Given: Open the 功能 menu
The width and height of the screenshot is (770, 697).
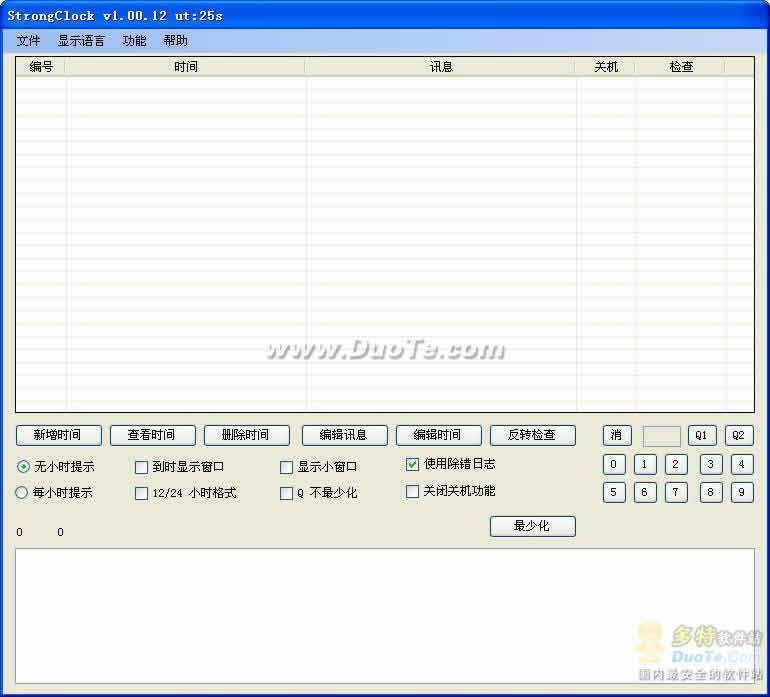Looking at the screenshot, I should tap(134, 41).
